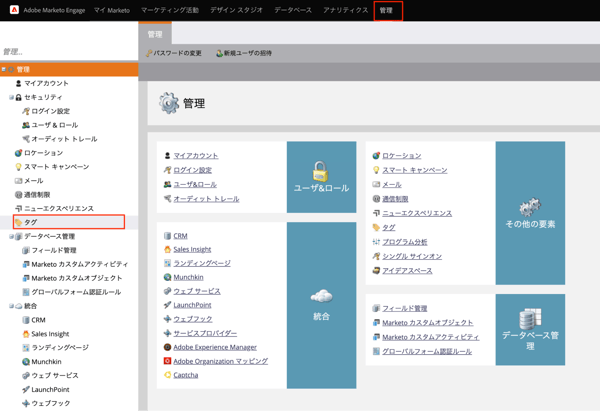Screen dimensions: 600x411
Task: Open マーケティング活動 in top navigation
Action: click(x=170, y=10)
